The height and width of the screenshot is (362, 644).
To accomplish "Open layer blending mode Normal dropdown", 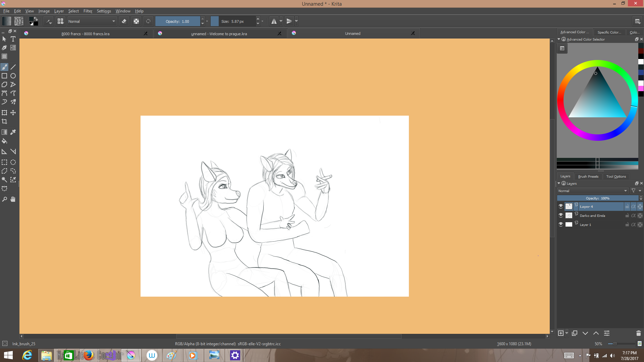I will click(592, 191).
